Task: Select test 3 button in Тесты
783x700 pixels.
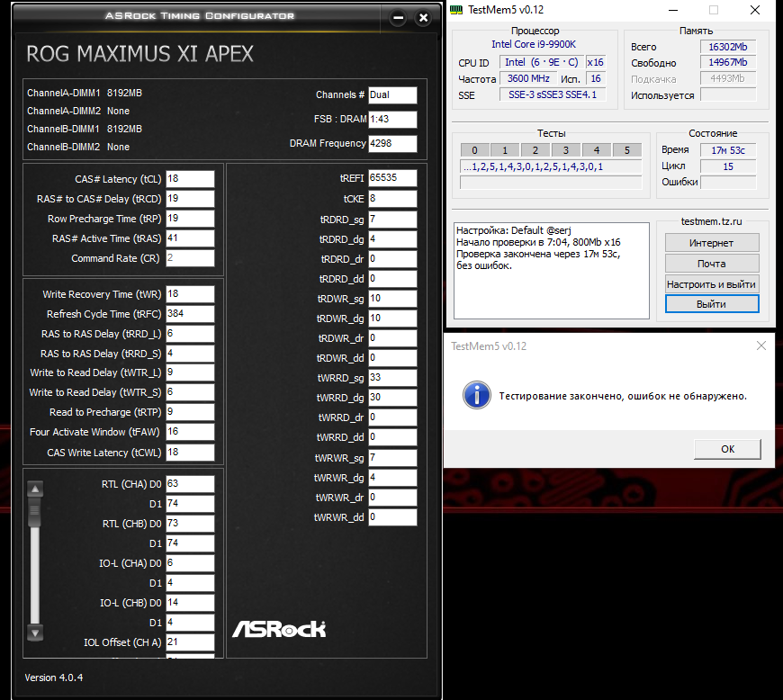Action: [566, 150]
